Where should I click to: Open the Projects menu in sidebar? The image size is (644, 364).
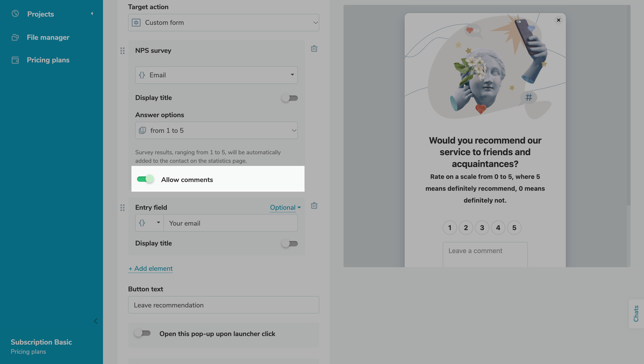[41, 14]
